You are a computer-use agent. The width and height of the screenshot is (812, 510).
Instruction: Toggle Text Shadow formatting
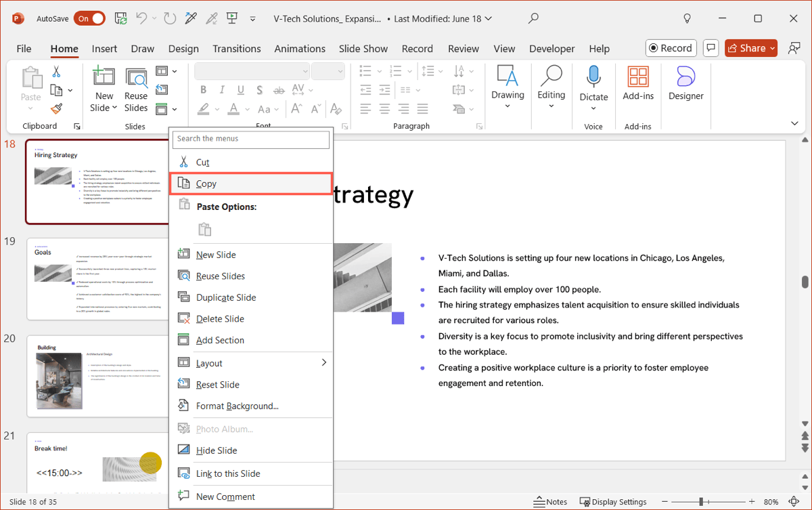coord(259,89)
